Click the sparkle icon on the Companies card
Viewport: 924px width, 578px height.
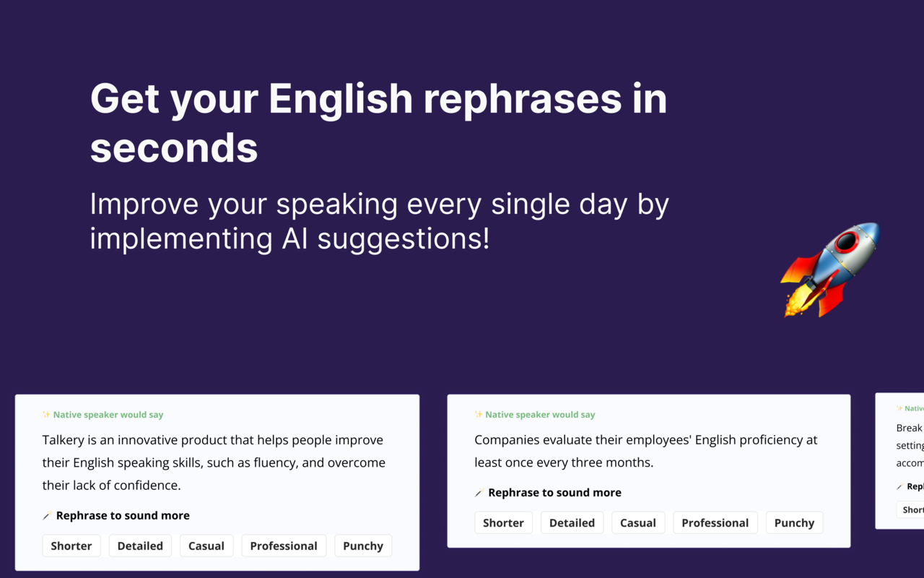(x=477, y=414)
